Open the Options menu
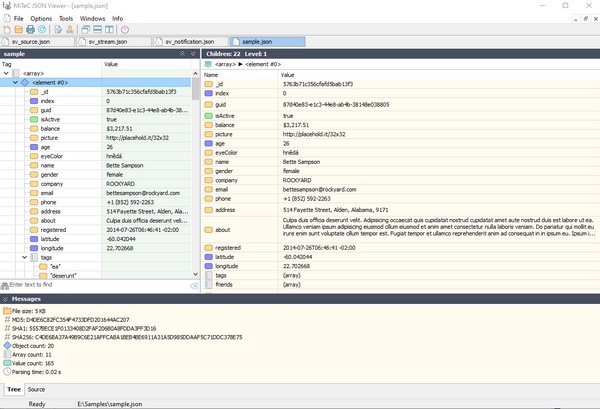 click(x=41, y=18)
